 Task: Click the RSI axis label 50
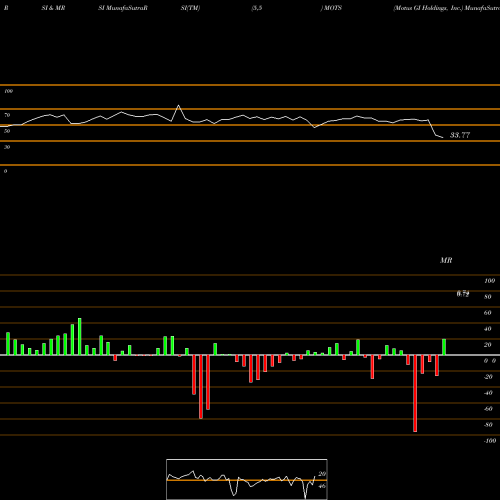(x=7, y=131)
